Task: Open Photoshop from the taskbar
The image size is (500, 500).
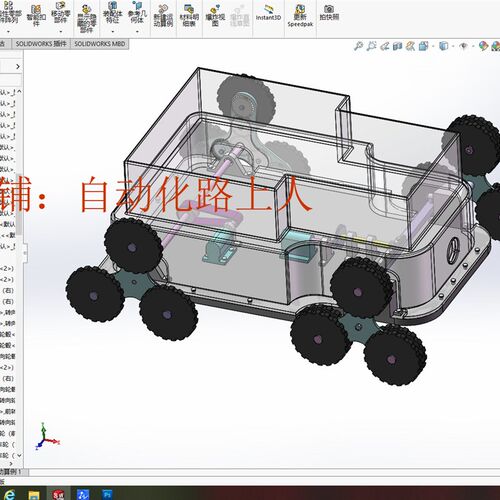Action: pos(107,494)
